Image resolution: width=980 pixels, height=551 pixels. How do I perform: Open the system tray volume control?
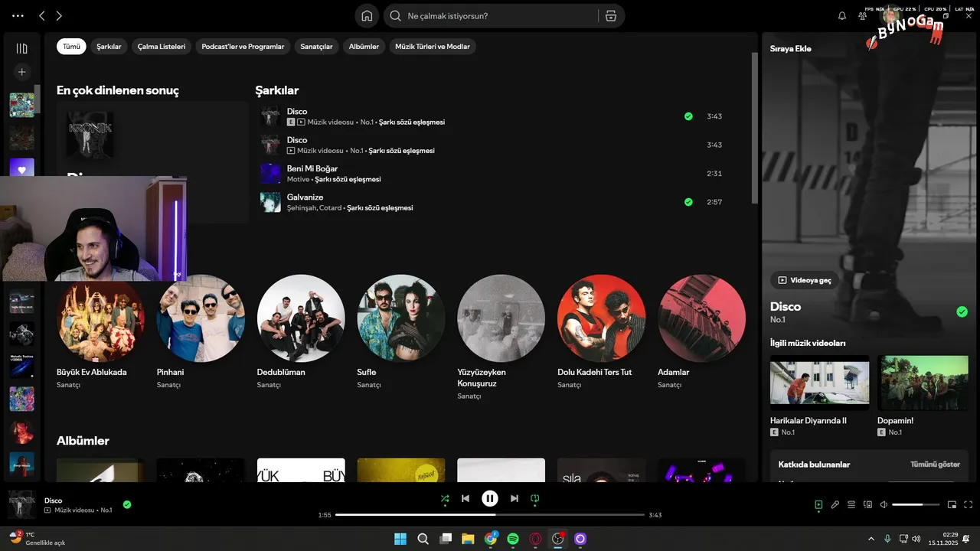point(916,539)
